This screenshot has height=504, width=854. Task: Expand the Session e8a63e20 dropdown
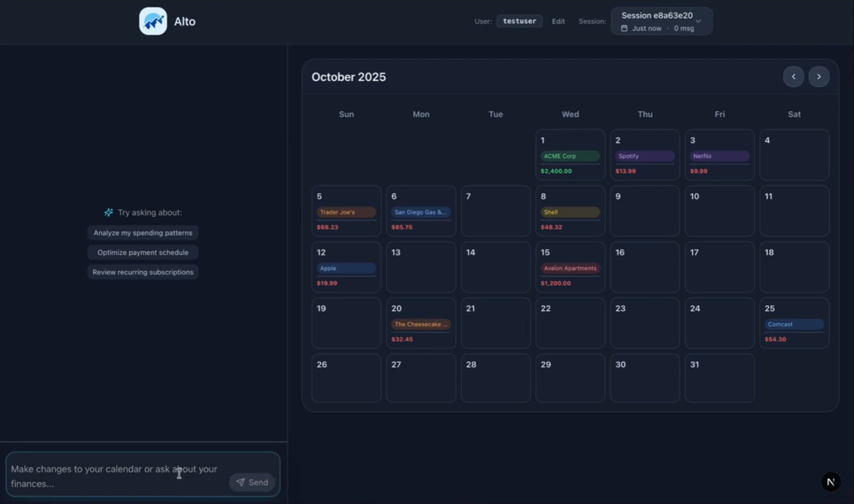coord(698,21)
